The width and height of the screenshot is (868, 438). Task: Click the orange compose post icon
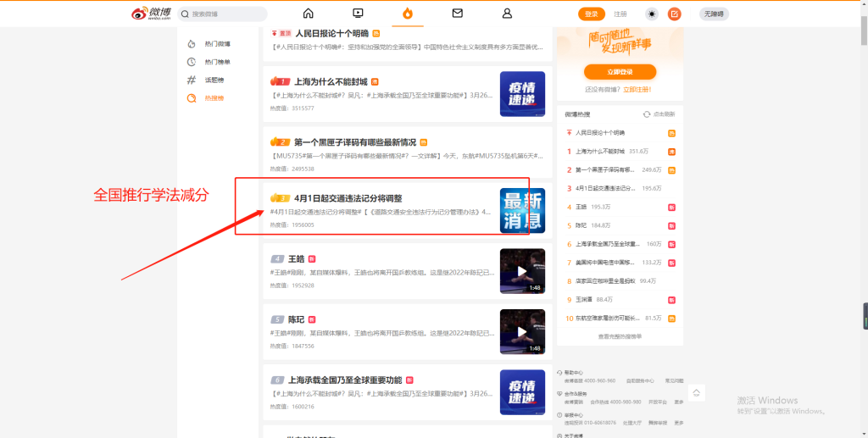(674, 14)
